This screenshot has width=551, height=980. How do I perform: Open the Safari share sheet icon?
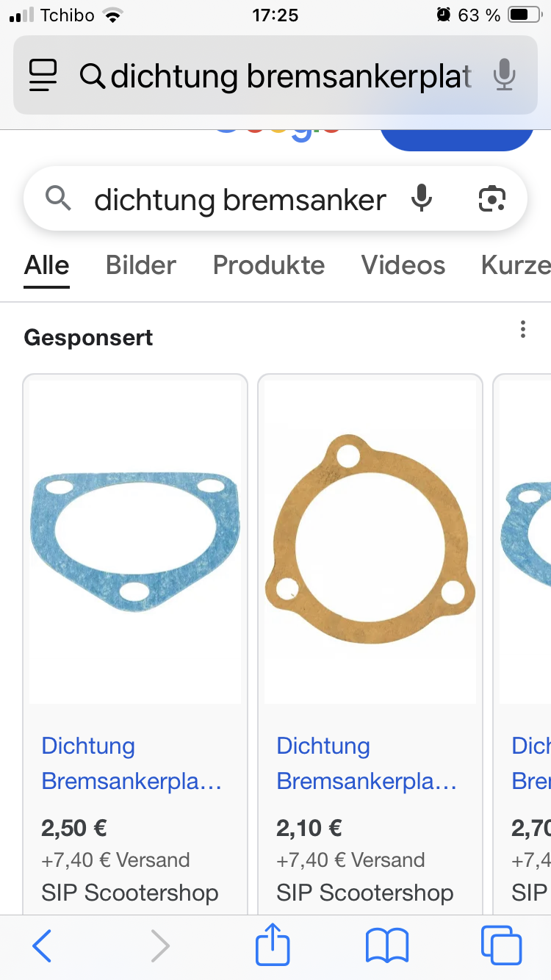(273, 944)
